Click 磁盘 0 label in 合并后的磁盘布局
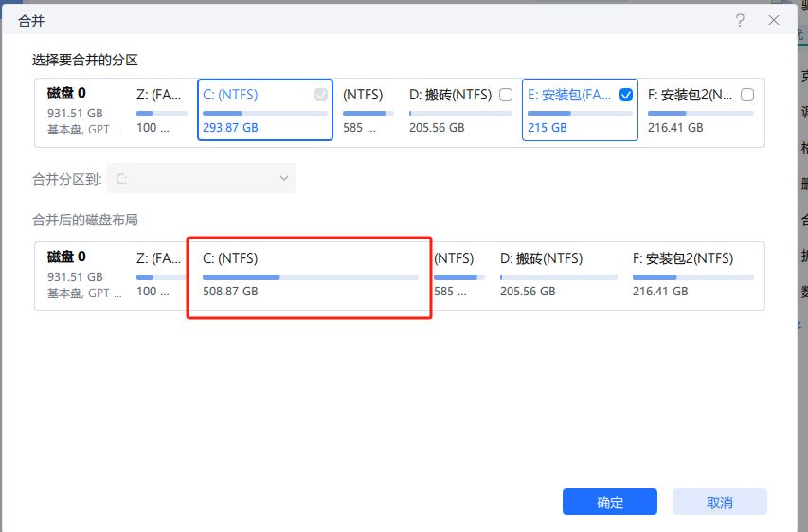 coord(66,257)
